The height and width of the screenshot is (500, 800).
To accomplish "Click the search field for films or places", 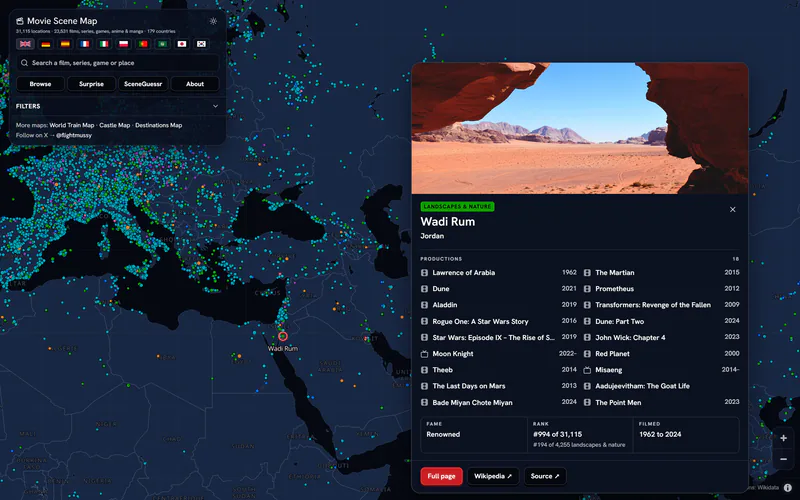I will tap(118, 63).
